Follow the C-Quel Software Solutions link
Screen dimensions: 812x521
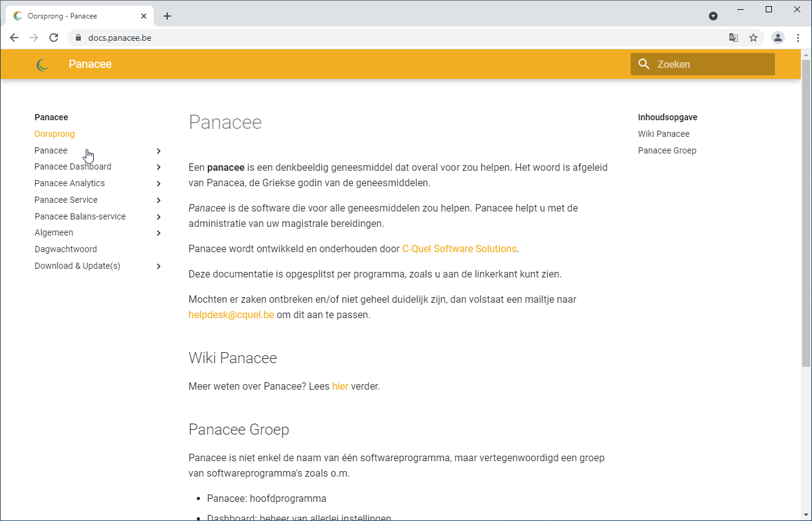[x=459, y=249]
